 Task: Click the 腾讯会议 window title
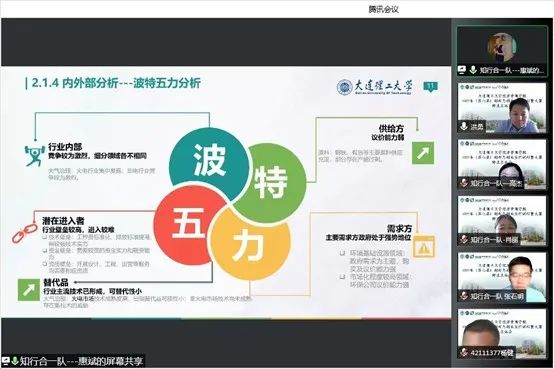(x=383, y=10)
